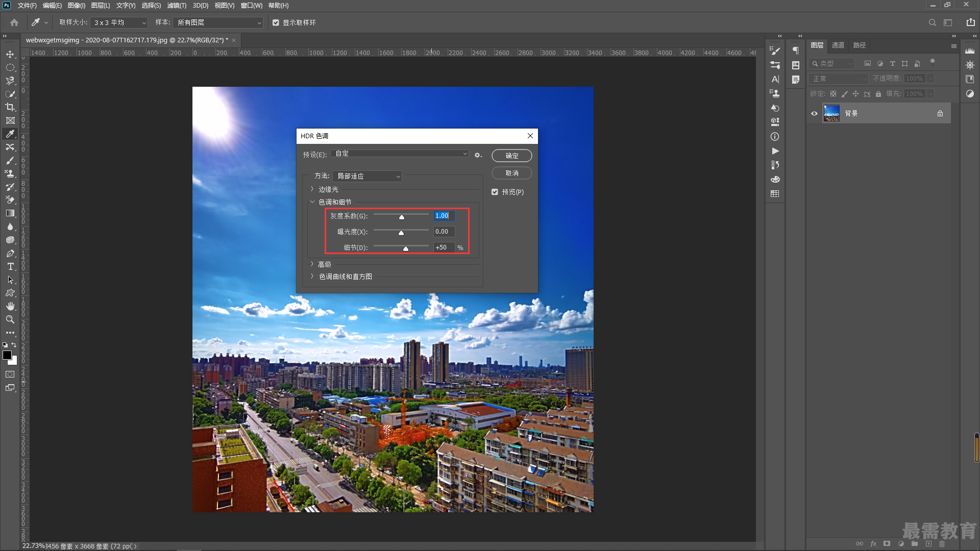This screenshot has width=980, height=551.
Task: Expand Toning Curve and Histogram section
Action: tap(312, 276)
